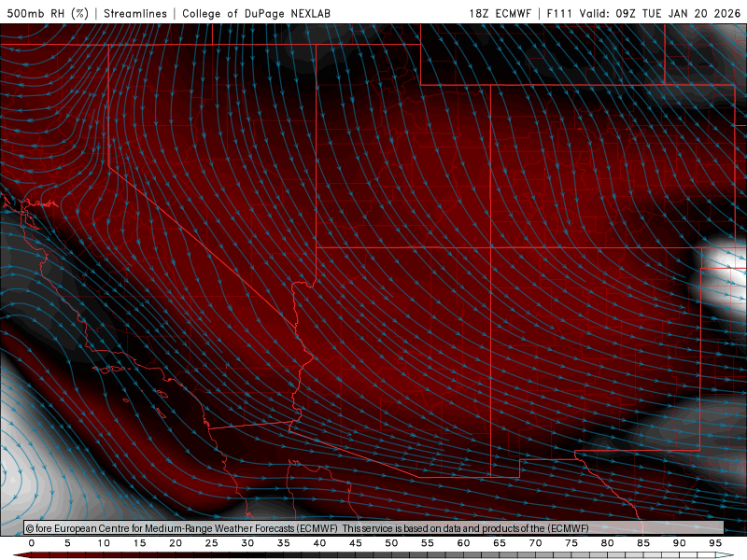This screenshot has height=560, width=747.
Task: Click the "95" value on colorbar scale
Action: tap(715, 543)
